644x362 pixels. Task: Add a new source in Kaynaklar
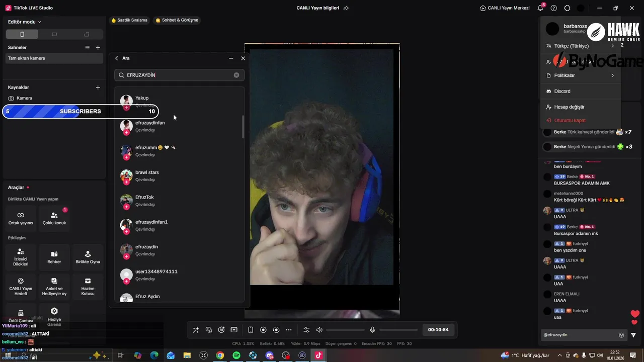coord(98,87)
